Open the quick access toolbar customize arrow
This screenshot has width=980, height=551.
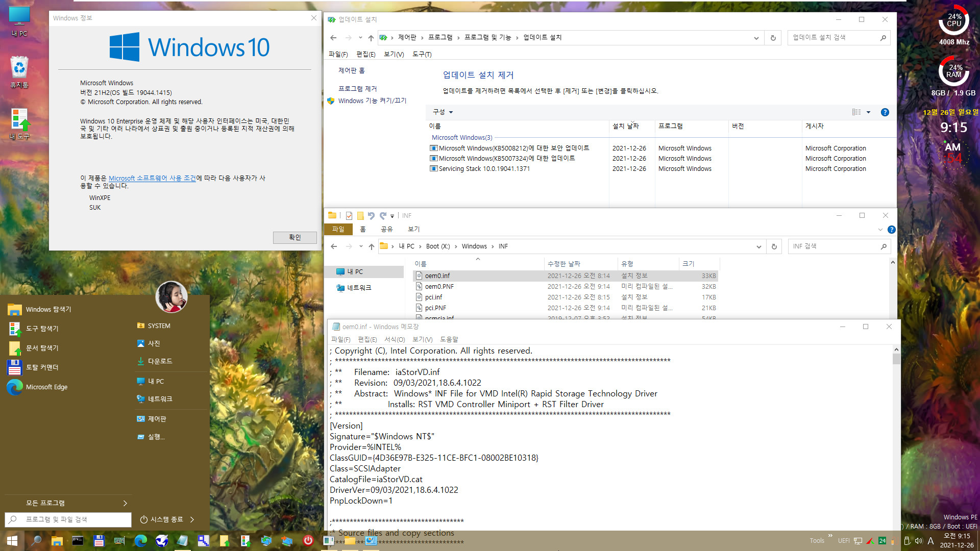point(392,216)
